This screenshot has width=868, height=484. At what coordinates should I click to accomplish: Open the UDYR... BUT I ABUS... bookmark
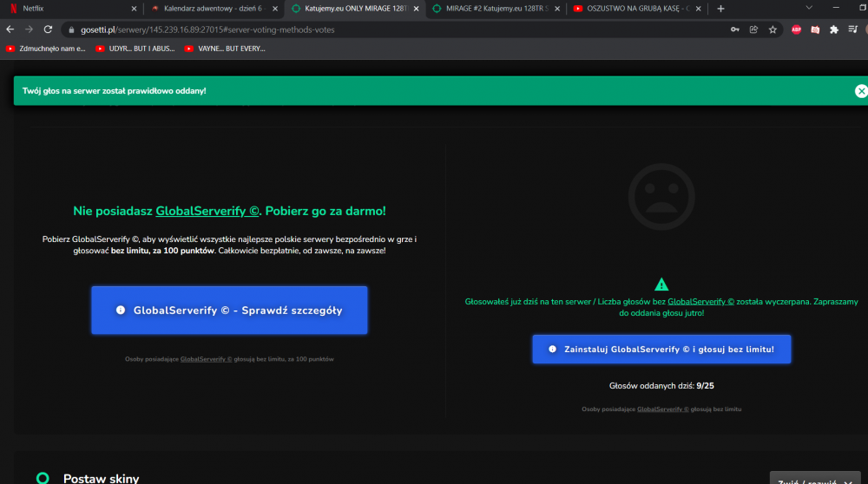(x=135, y=49)
